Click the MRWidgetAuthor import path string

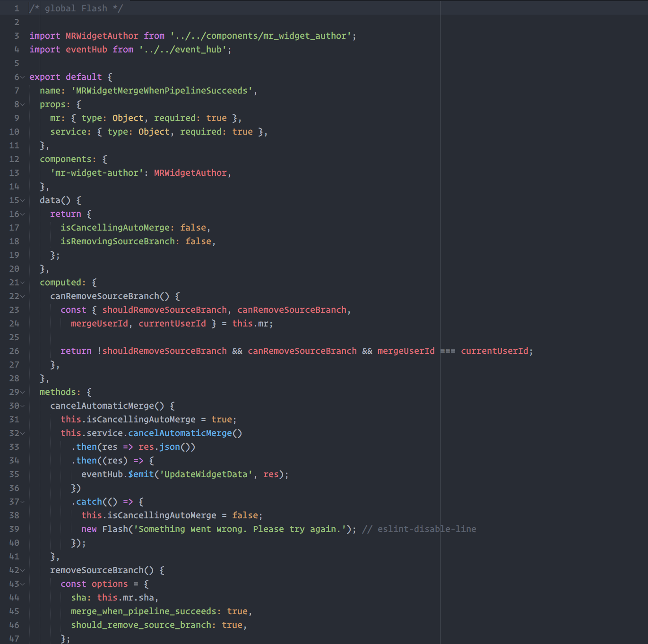(262, 36)
